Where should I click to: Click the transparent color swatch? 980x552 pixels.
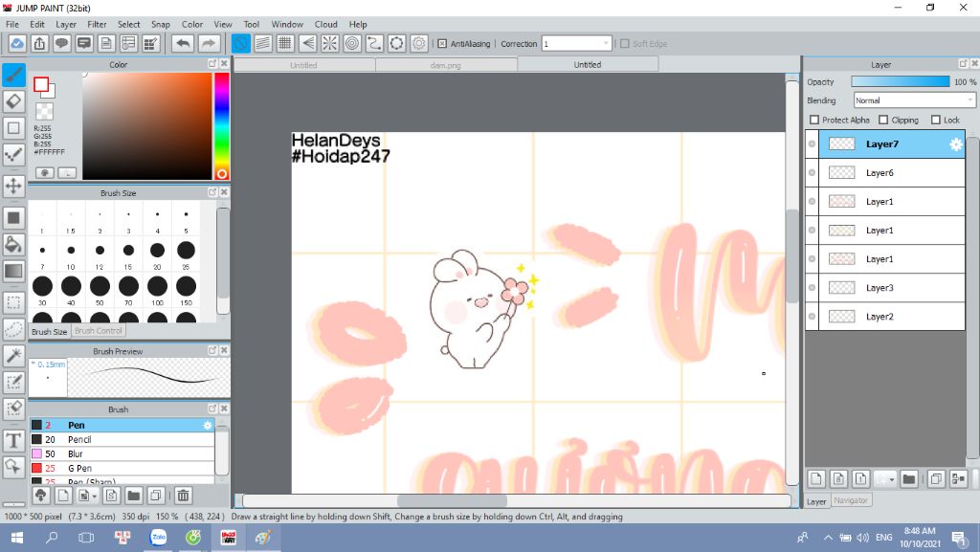44,111
